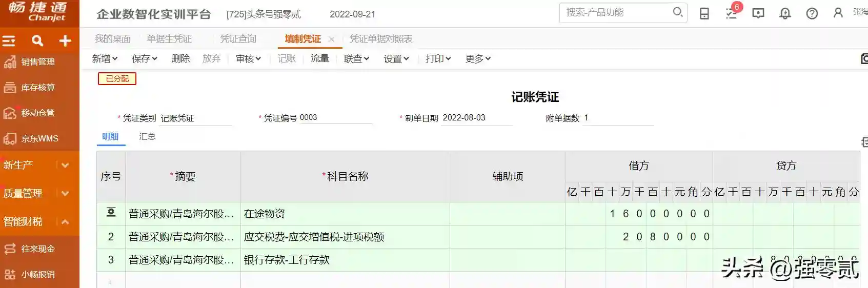868x288 pixels.
Task: Expand the 质量管理 sidebar section
Action: tap(65, 194)
